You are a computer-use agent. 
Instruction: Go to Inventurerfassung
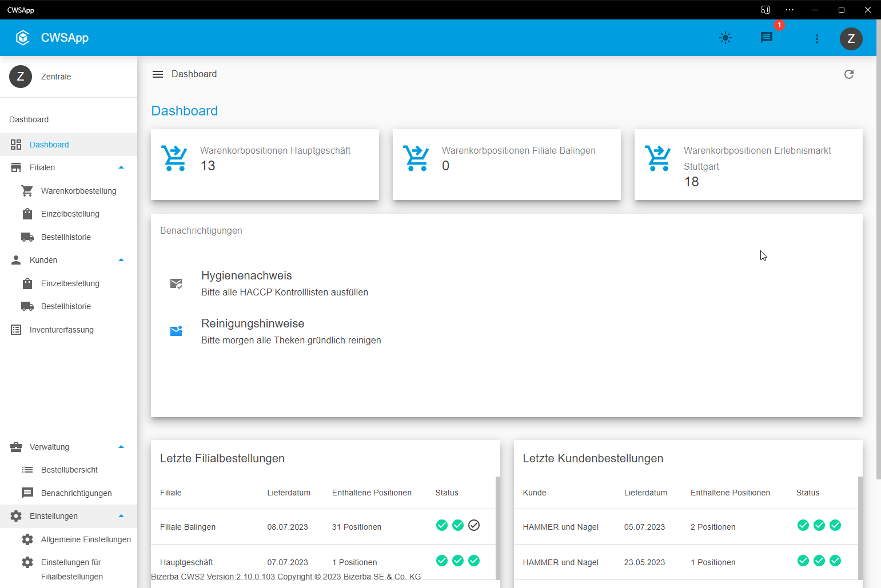pos(61,330)
